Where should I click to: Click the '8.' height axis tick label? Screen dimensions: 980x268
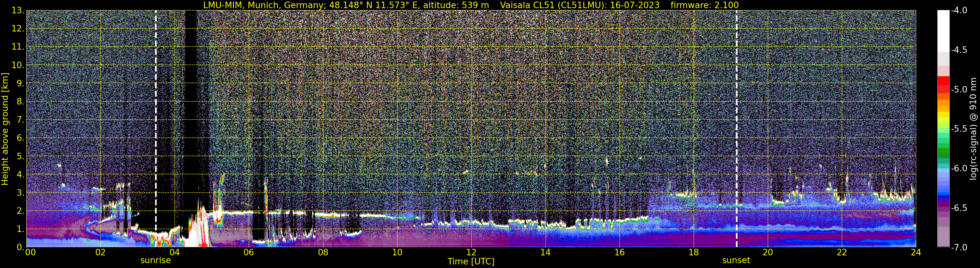[x=20, y=101]
